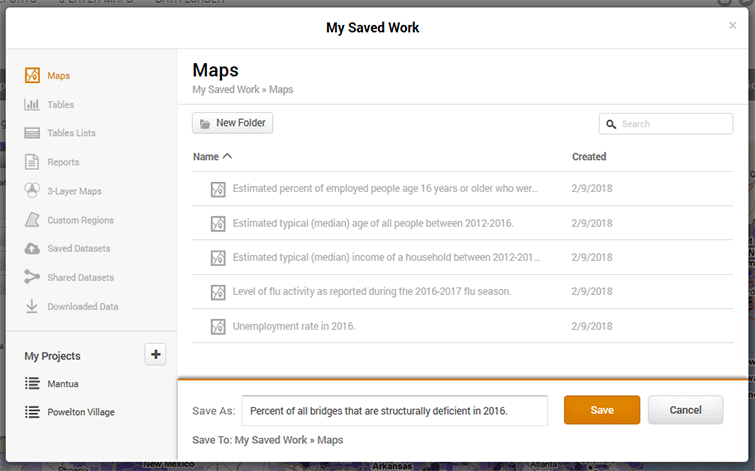Click the My Projects heading

[x=52, y=356]
